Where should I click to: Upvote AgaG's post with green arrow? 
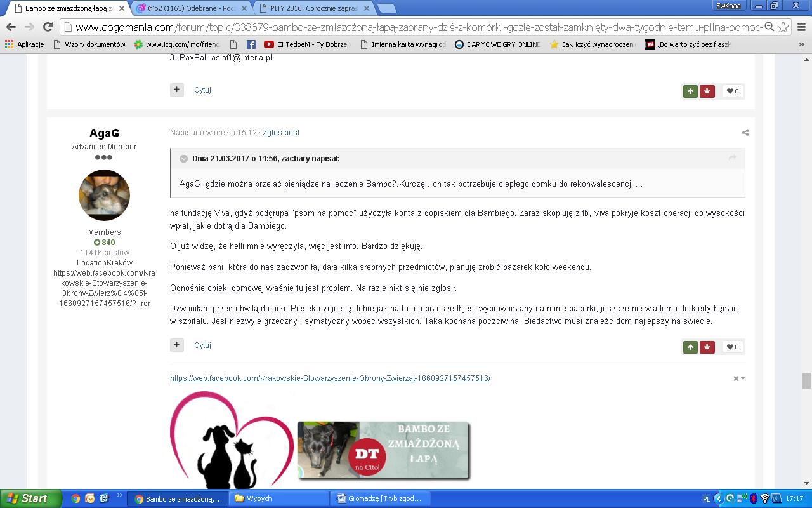coord(690,347)
